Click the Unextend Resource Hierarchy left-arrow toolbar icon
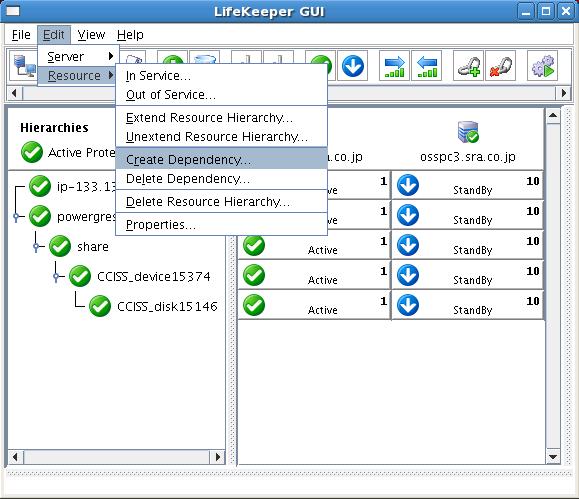The image size is (579, 499). [426, 66]
